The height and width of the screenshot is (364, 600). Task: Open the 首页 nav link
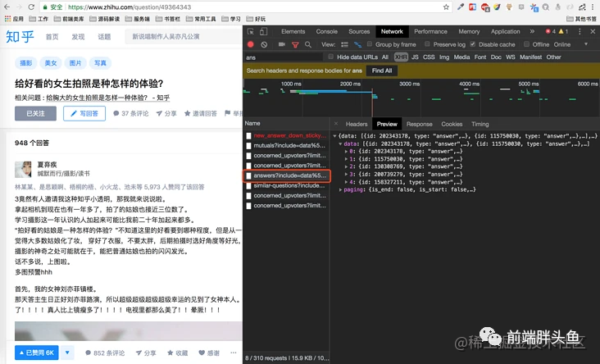click(x=52, y=37)
